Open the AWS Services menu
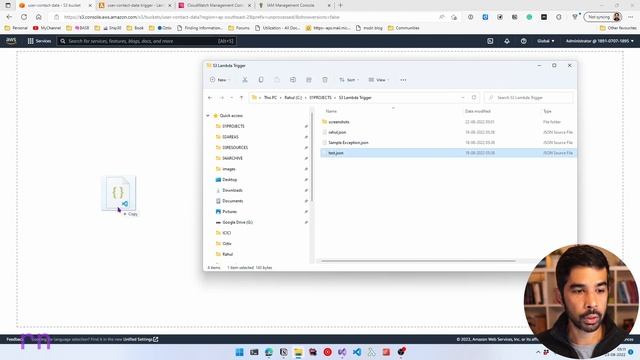The image size is (640, 360). click(x=39, y=41)
